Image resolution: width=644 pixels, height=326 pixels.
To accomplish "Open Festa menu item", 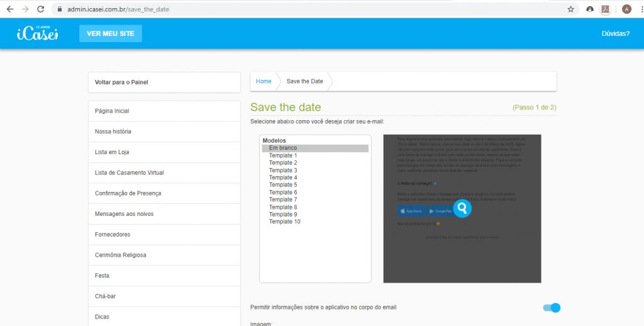I will [164, 276].
